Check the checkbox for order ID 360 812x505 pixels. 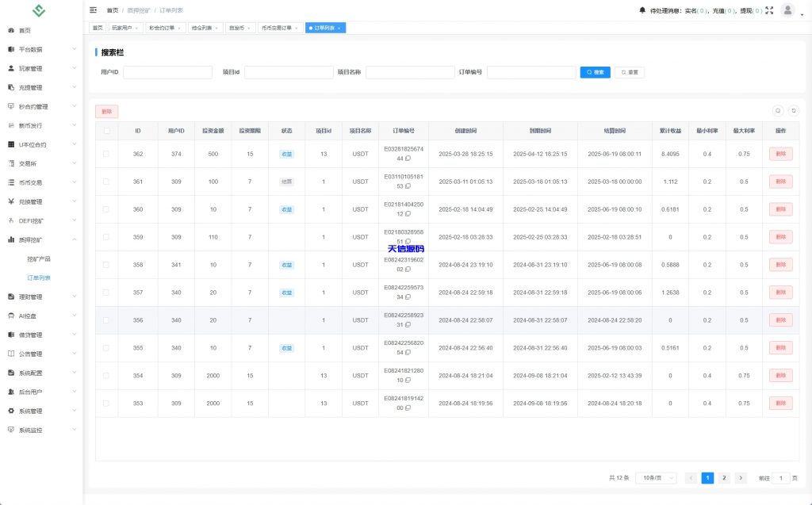tap(106, 209)
